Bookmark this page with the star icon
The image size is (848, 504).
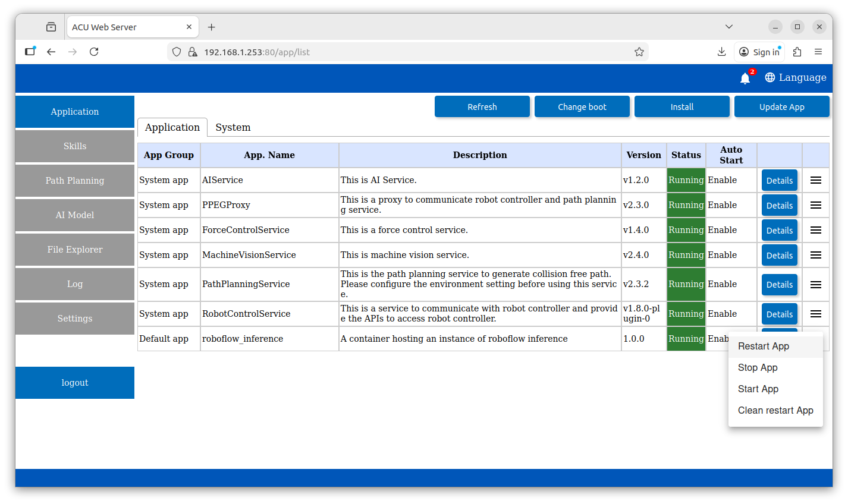click(639, 52)
